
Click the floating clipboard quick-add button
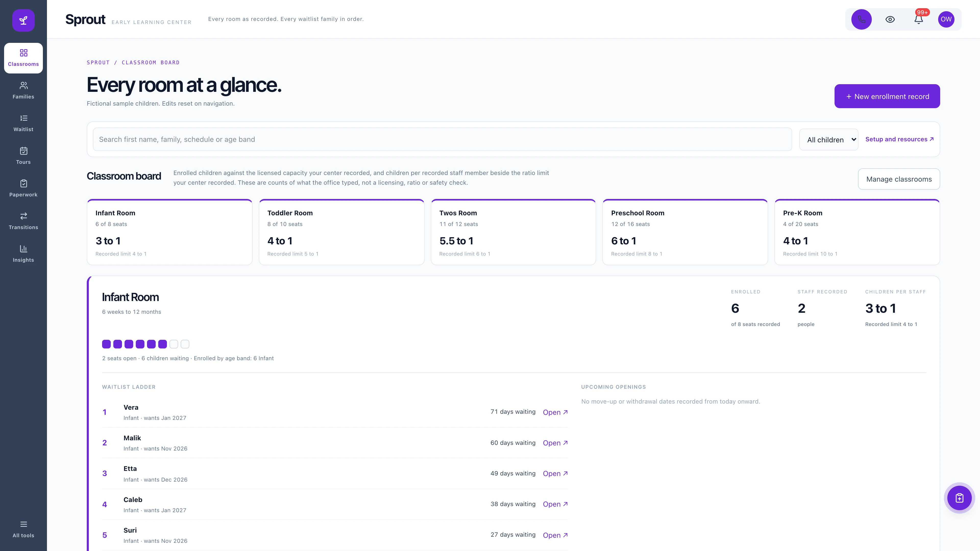click(x=959, y=498)
